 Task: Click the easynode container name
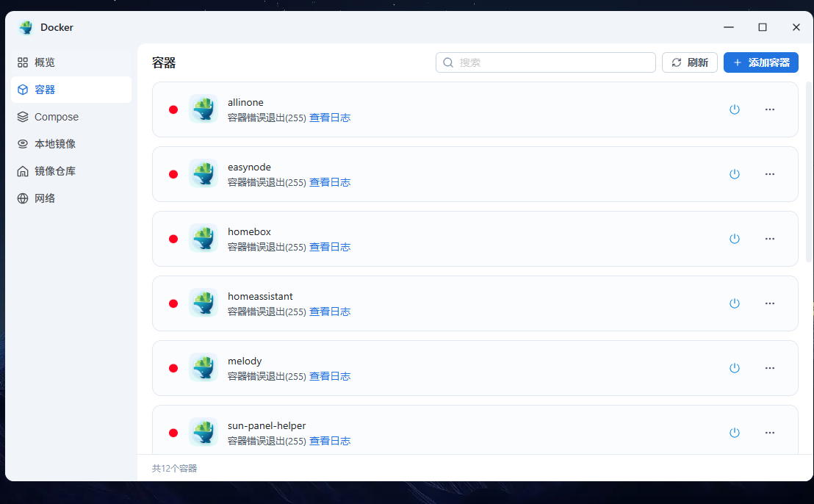click(x=249, y=167)
